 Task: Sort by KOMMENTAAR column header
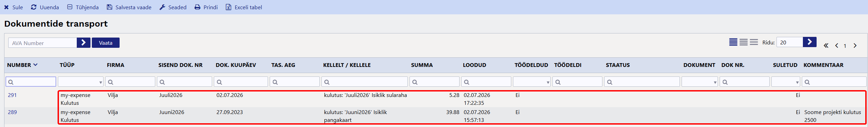pyautogui.click(x=823, y=65)
